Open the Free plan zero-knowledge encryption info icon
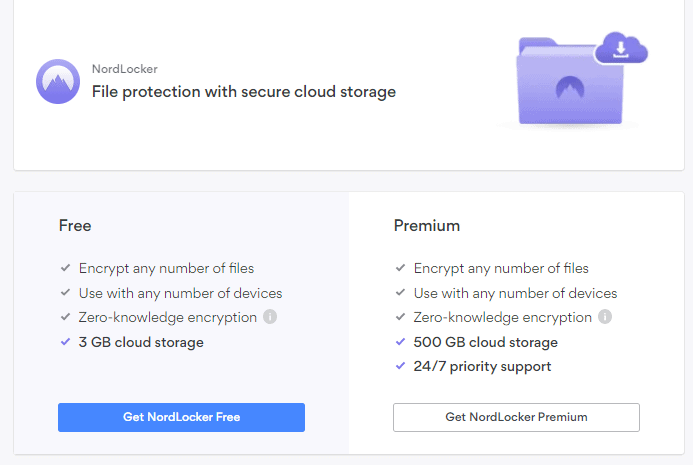The height and width of the screenshot is (465, 693). [x=270, y=318]
